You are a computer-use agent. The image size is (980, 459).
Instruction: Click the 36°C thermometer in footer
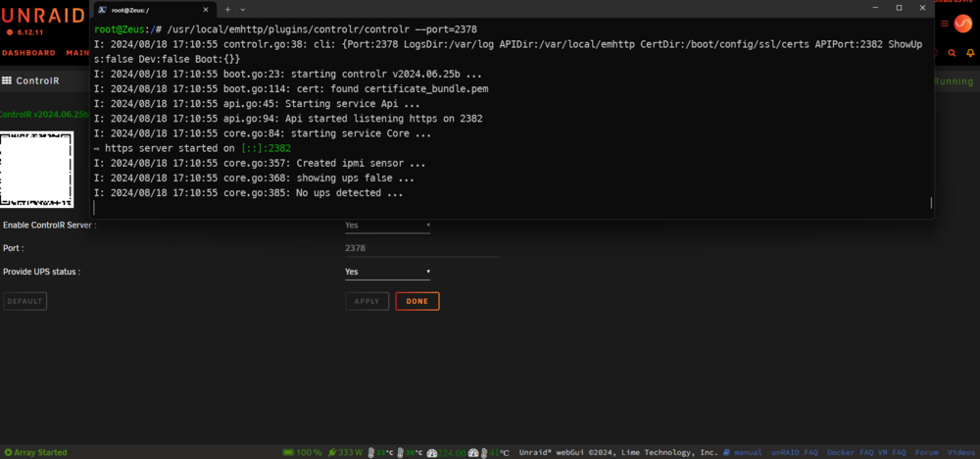(410, 452)
